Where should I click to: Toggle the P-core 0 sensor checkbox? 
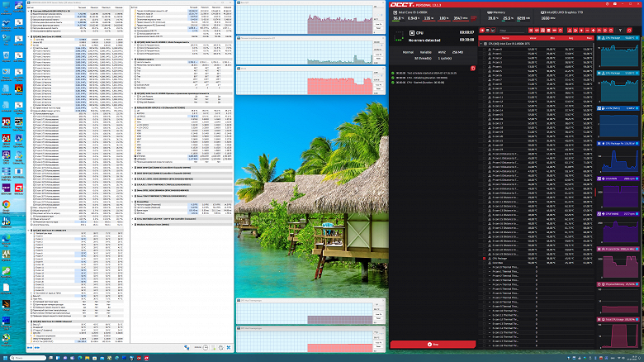tap(484, 50)
